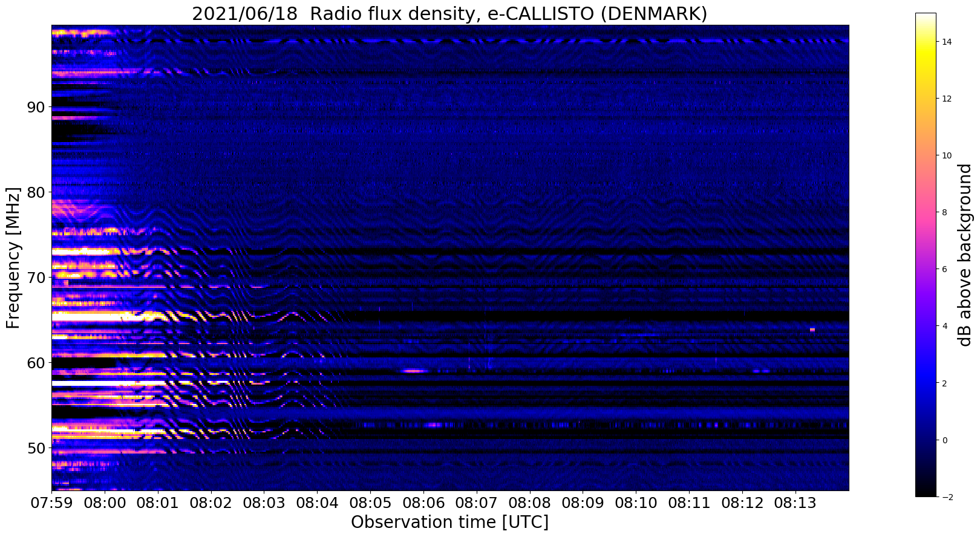Select the 08:07 time tick label

pos(477,502)
